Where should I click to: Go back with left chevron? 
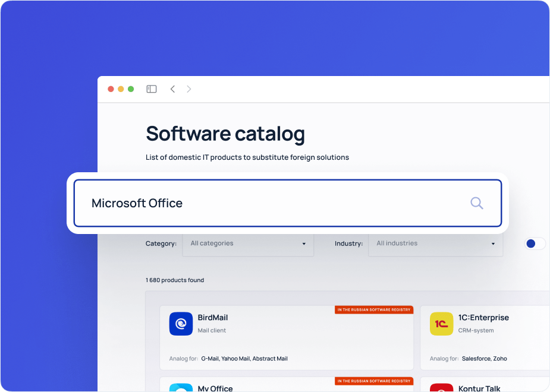(x=172, y=89)
